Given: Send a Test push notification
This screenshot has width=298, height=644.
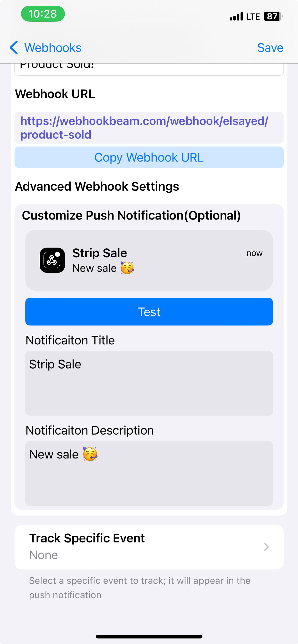Looking at the screenshot, I should click(149, 312).
